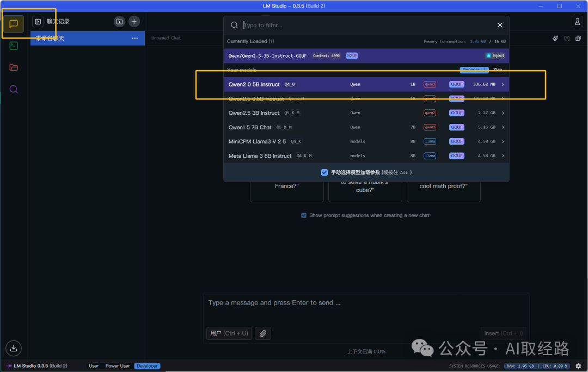This screenshot has height=372, width=588.
Task: Select Meta Llama 3 8B Instruct model name
Action: pos(260,156)
